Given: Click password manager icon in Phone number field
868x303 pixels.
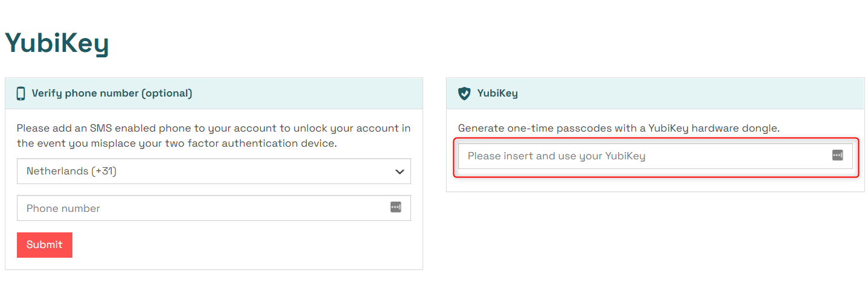Looking at the screenshot, I should [395, 208].
